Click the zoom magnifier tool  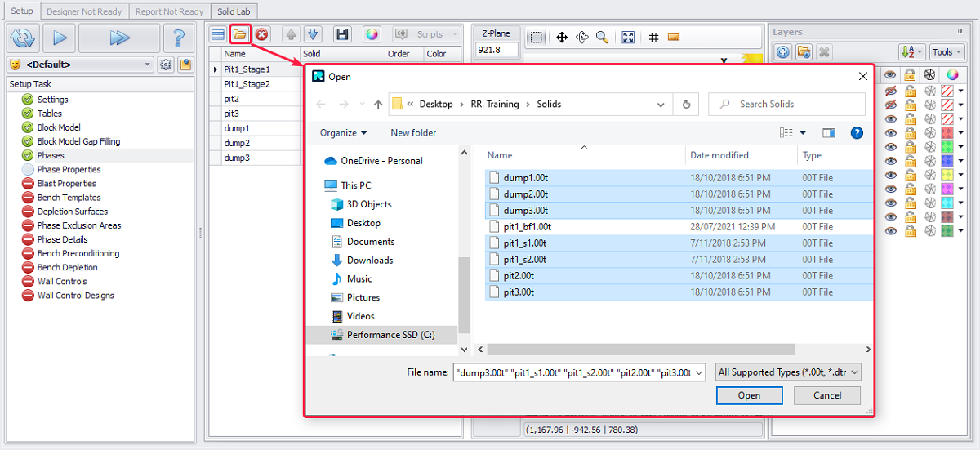pyautogui.click(x=602, y=38)
